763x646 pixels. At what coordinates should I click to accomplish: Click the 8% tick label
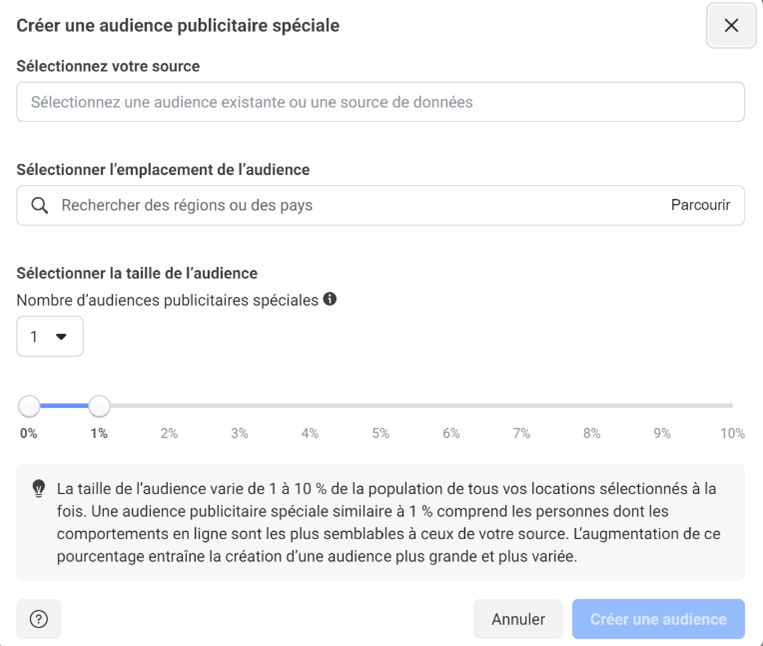coord(592,433)
